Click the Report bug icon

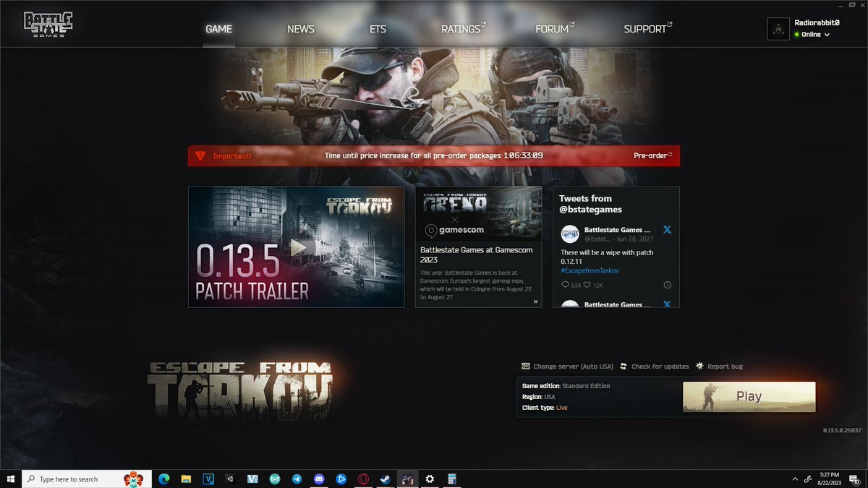click(x=699, y=367)
